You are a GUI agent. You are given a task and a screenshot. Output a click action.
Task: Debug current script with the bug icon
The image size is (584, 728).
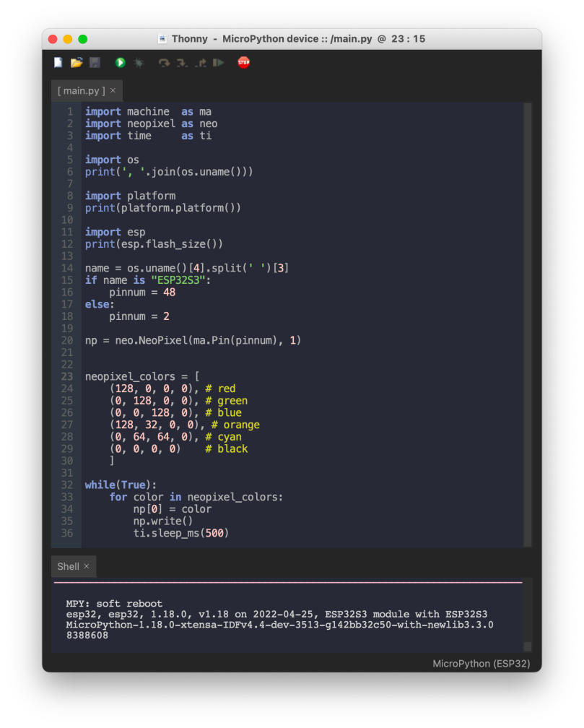pos(139,63)
